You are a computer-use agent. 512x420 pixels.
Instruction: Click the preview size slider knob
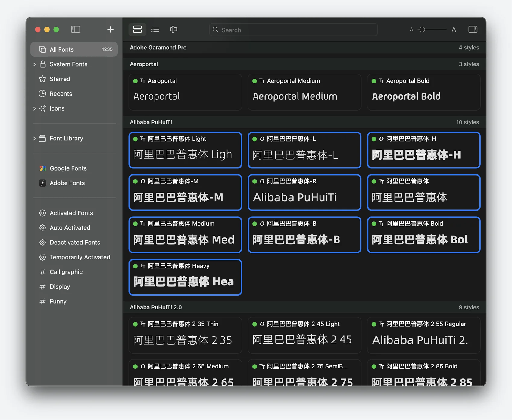tap(422, 30)
